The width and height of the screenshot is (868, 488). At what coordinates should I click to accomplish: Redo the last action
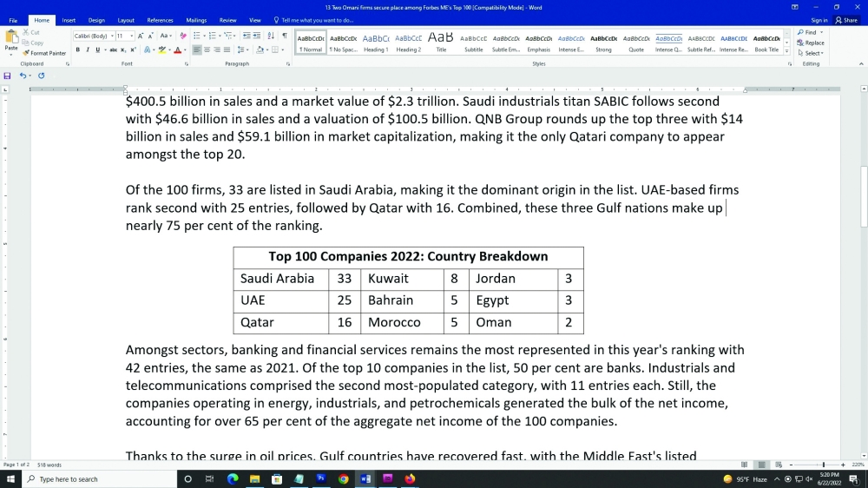pos(41,76)
